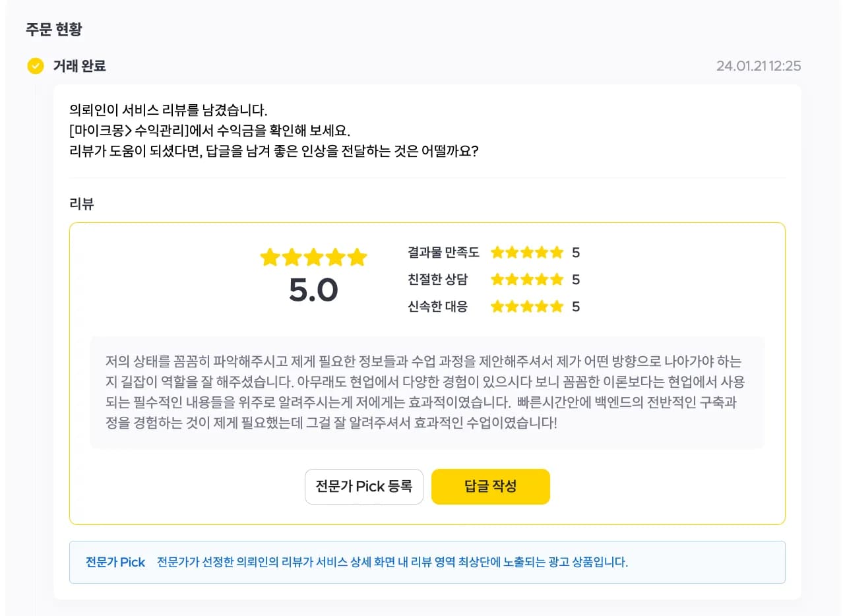Click the 신속한 대응 star rating row
Image resolution: width=843 pixels, height=616 pixels.
pyautogui.click(x=493, y=307)
